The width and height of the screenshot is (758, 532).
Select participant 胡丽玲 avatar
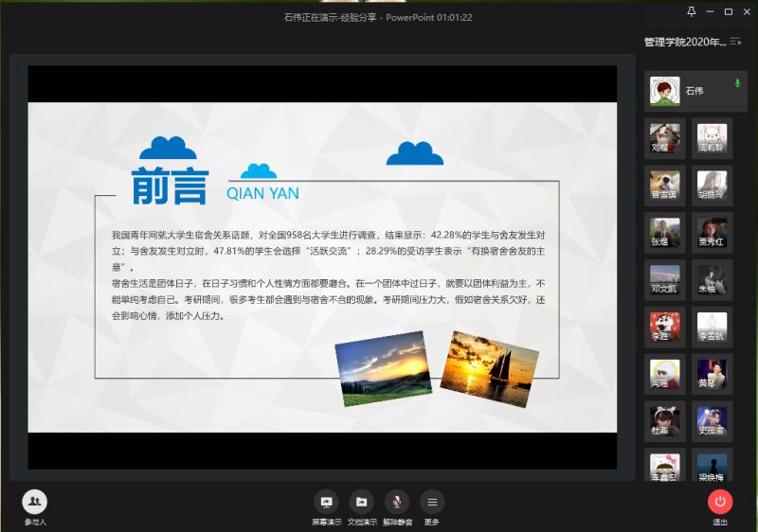712,184
